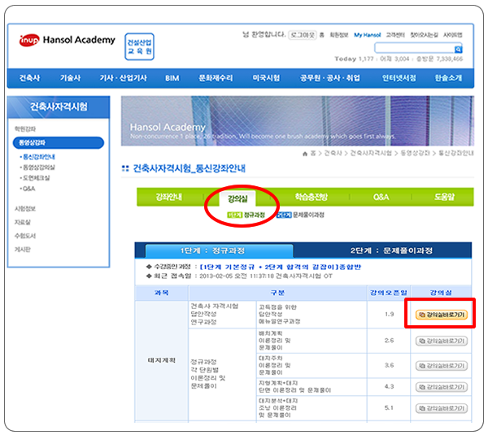Viewport: 488px width, 448px height.
Task: Open the My Hansol link
Action: 368,35
